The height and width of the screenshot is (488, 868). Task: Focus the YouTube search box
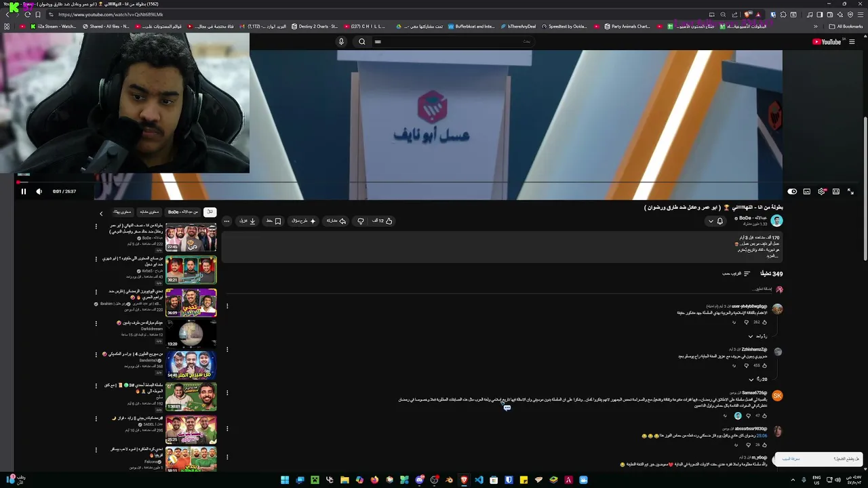click(x=452, y=41)
